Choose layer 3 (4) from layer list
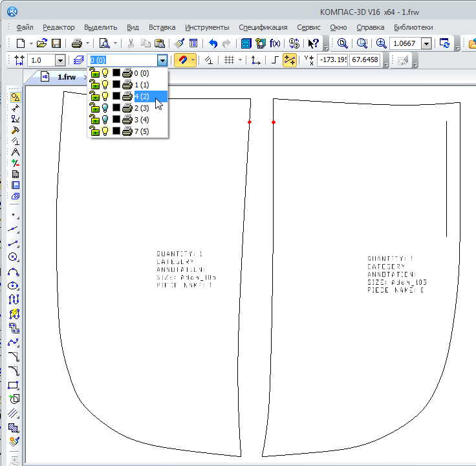The image size is (476, 466). (x=141, y=120)
